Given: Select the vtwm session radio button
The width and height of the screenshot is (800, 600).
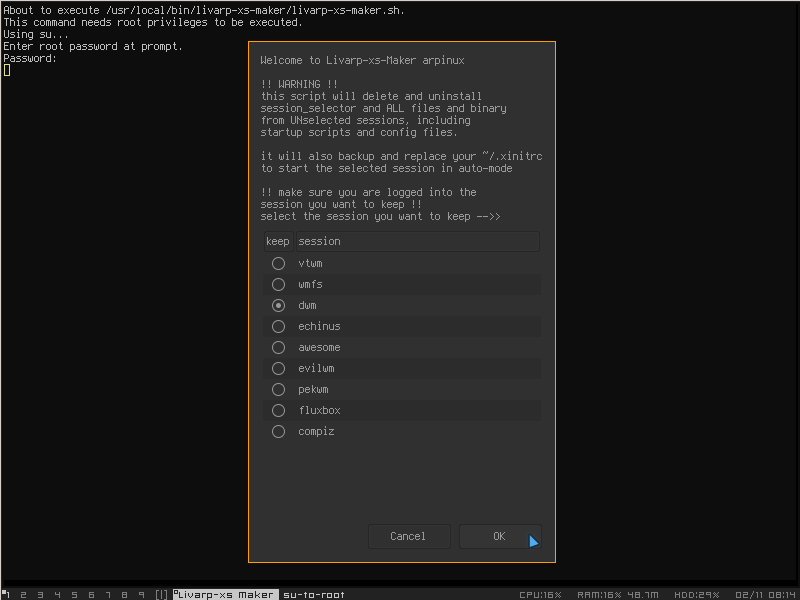Looking at the screenshot, I should pos(278,263).
